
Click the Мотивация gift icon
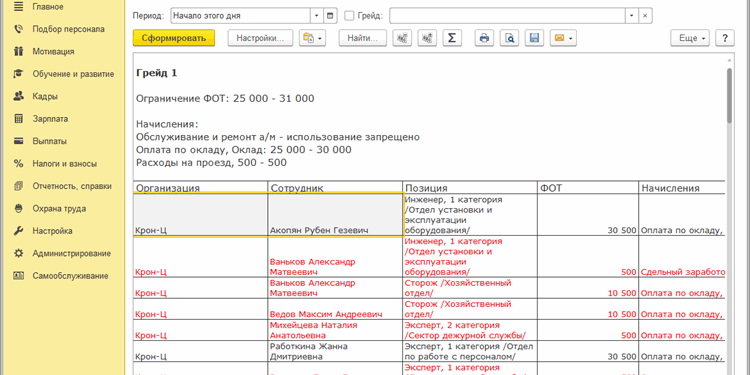(19, 51)
